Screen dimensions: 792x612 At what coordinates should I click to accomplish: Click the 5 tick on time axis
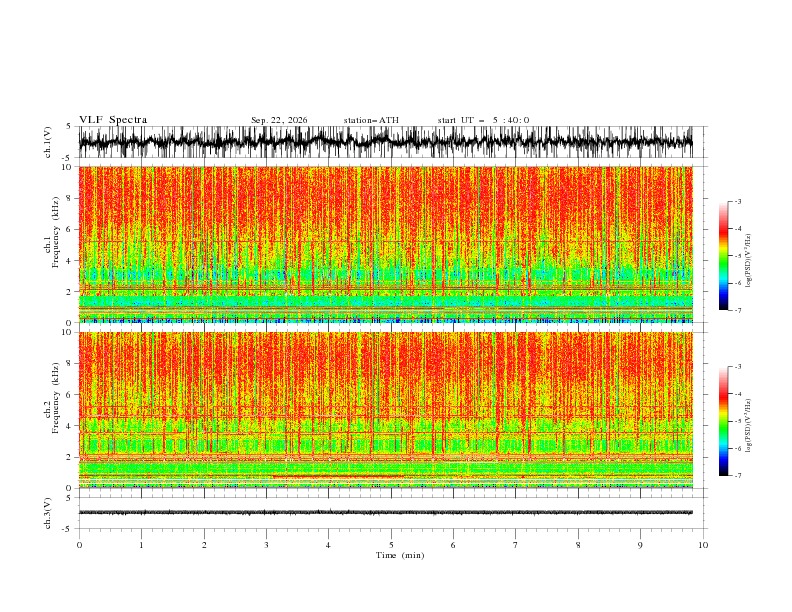tap(391, 545)
